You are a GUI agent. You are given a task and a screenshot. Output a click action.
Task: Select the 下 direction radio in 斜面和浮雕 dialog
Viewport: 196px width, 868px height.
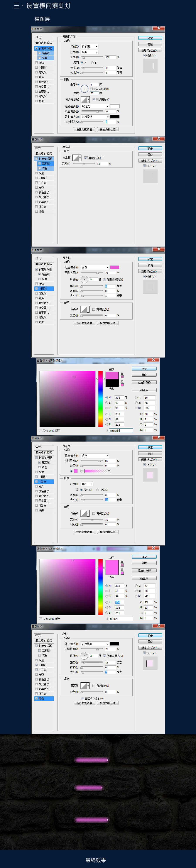(92, 63)
